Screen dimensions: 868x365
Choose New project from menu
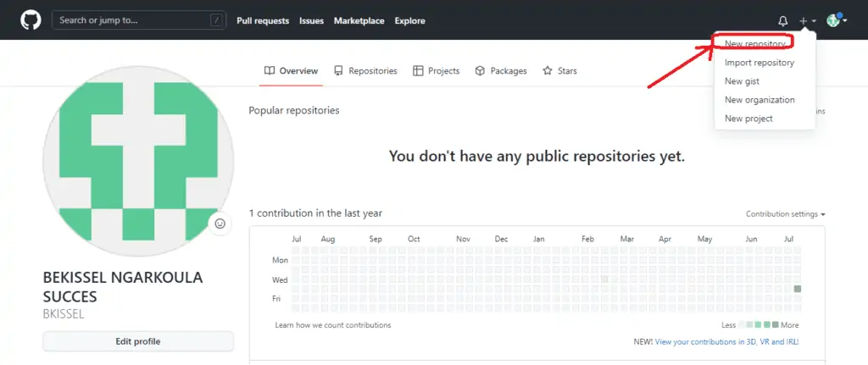click(x=748, y=119)
